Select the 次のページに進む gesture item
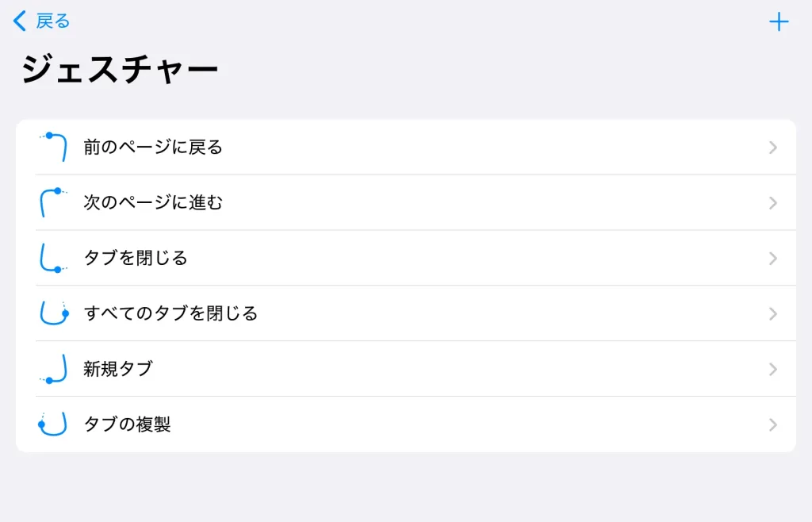This screenshot has height=522, width=812. pyautogui.click(x=153, y=203)
